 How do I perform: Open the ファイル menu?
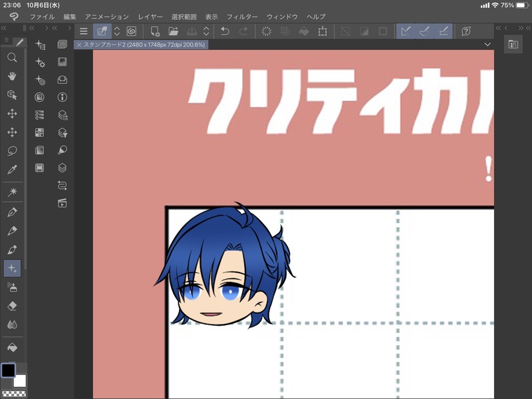click(42, 17)
